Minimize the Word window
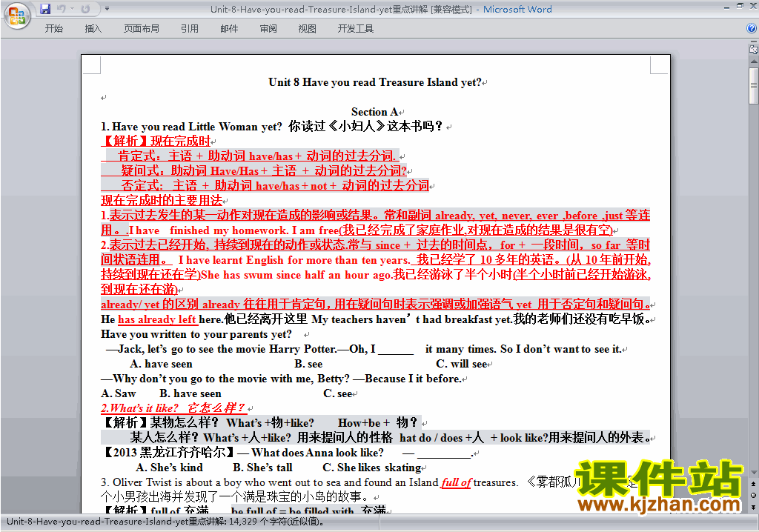This screenshot has height=532, width=759. pyautogui.click(x=726, y=7)
